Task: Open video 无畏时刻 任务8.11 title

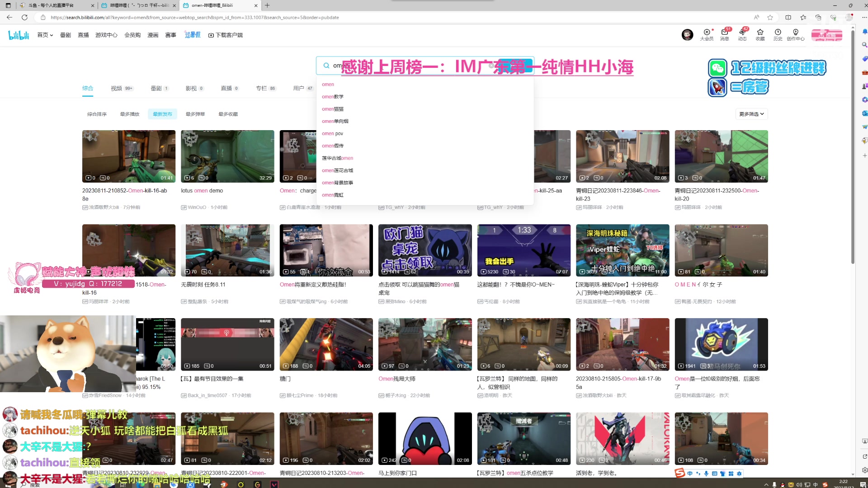Action: click(203, 285)
